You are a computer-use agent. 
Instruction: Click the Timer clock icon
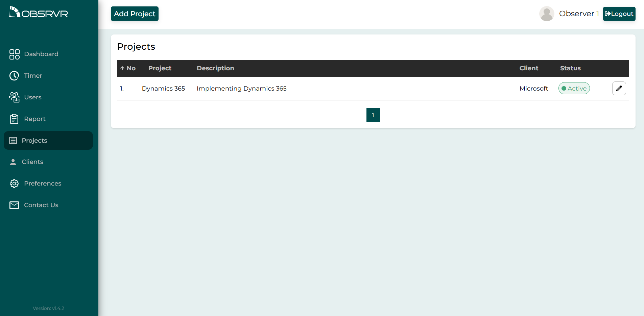pos(14,76)
